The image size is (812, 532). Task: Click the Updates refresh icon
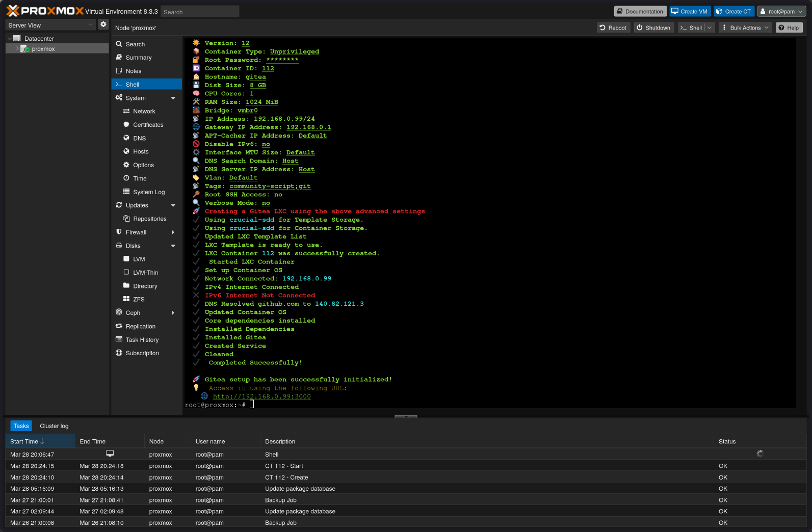[x=119, y=205]
